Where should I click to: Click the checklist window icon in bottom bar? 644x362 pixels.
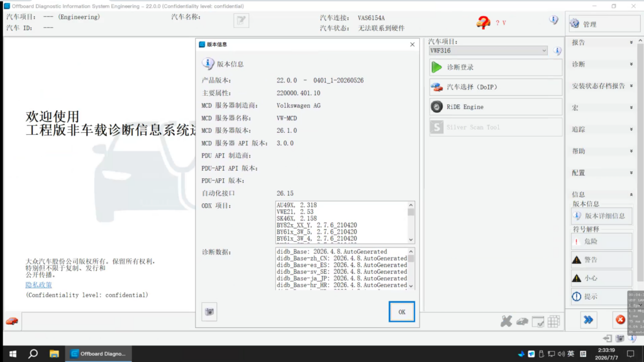pos(538,322)
